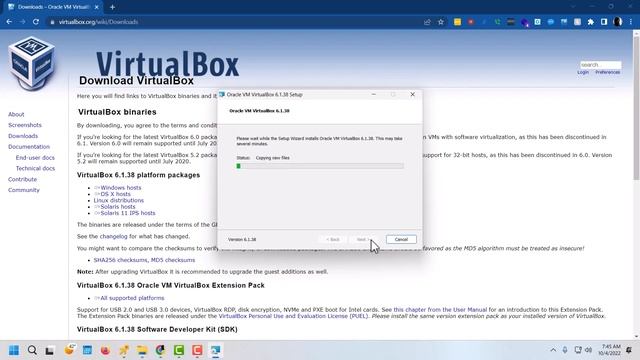640x360 pixels.
Task: Open the Chrome profile avatar
Action: [618, 22]
